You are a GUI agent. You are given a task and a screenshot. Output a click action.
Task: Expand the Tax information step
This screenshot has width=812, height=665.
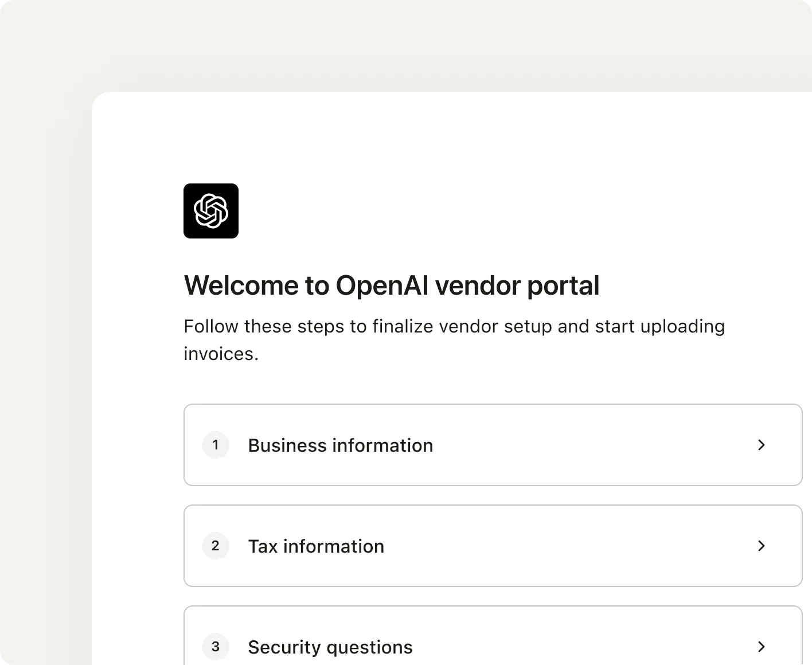click(x=493, y=546)
